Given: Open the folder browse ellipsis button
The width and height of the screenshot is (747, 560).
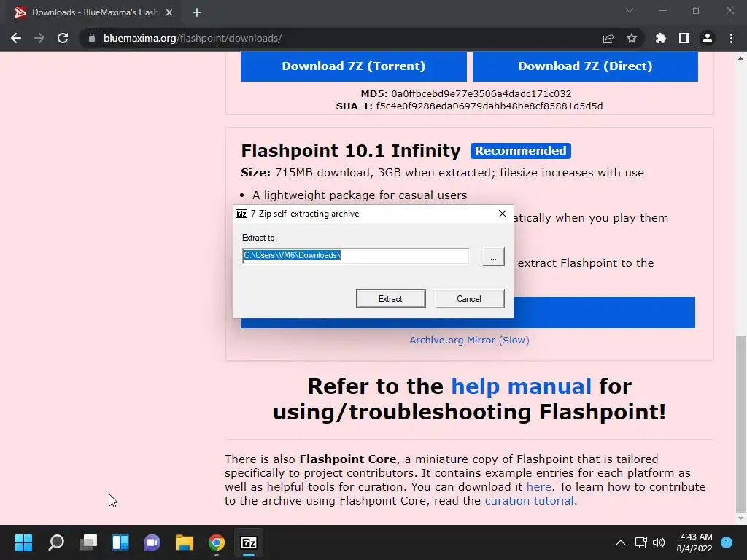Looking at the screenshot, I should pos(494,257).
